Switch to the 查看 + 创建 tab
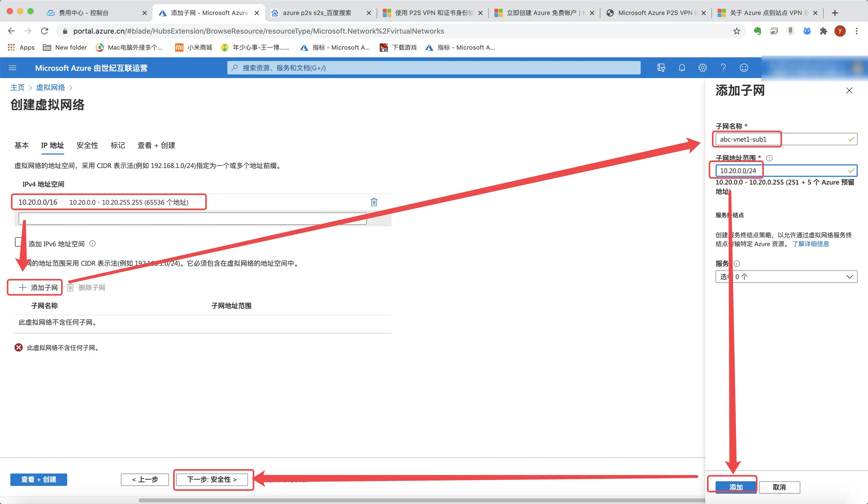Image resolution: width=868 pixels, height=504 pixels. pyautogui.click(x=156, y=145)
